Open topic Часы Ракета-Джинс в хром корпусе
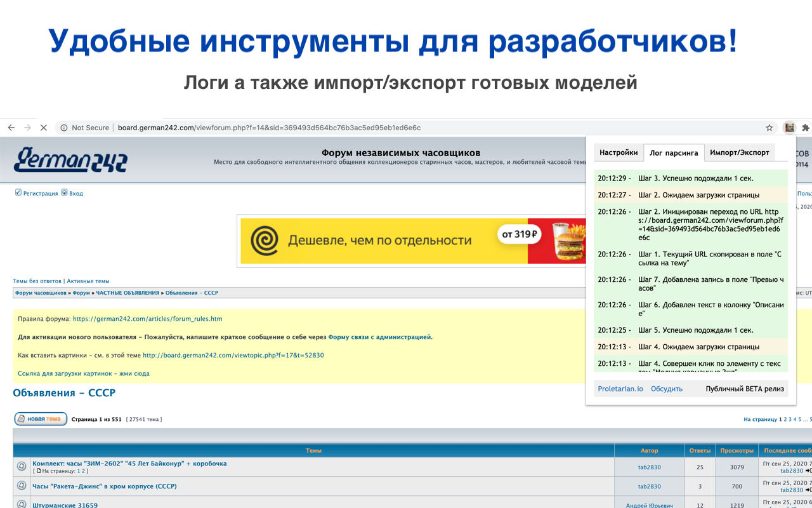The height and width of the screenshot is (508, 812). click(105, 486)
